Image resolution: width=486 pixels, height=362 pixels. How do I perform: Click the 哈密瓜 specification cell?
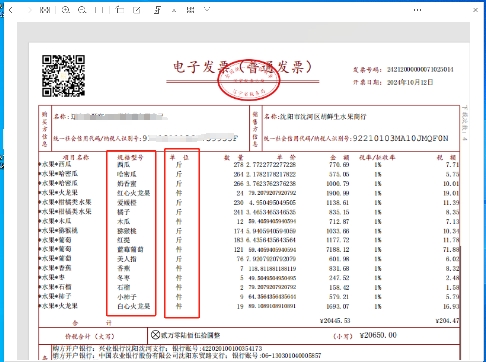pyautogui.click(x=127, y=174)
